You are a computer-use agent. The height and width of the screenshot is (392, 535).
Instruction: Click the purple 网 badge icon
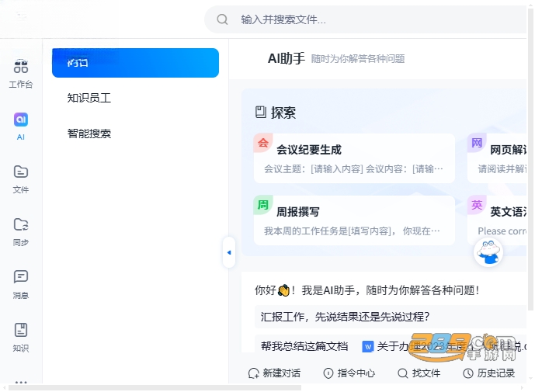[x=477, y=143]
